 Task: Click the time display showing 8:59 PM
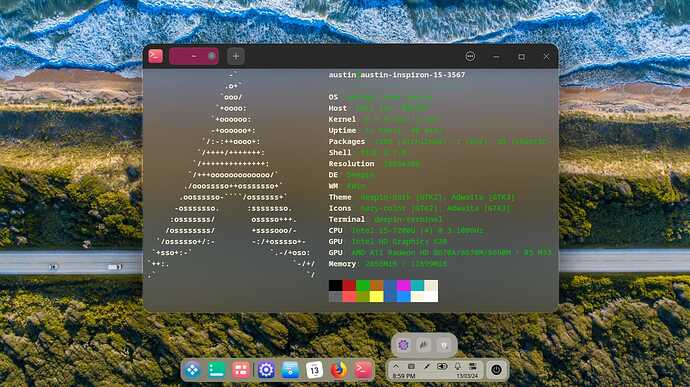pos(404,376)
